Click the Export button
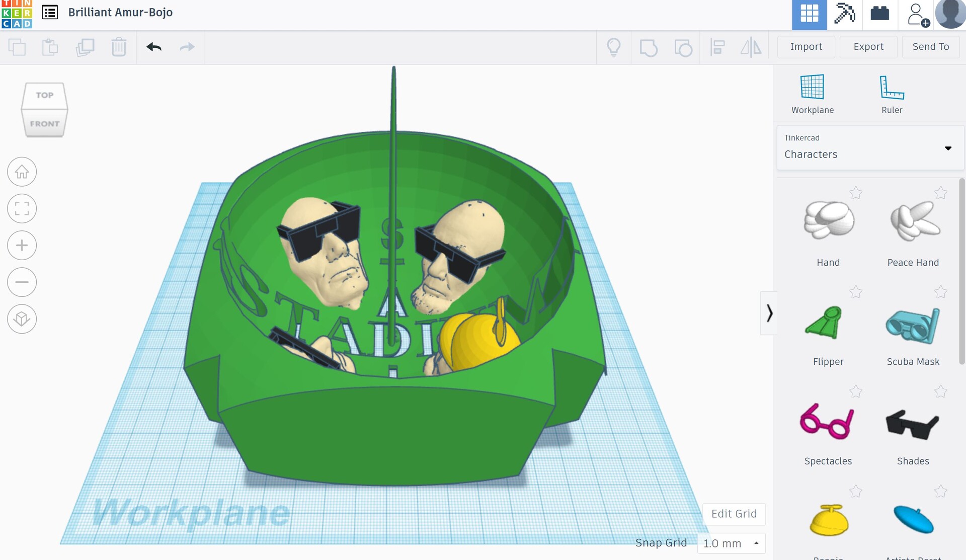Viewport: 966px width, 560px height. click(868, 47)
